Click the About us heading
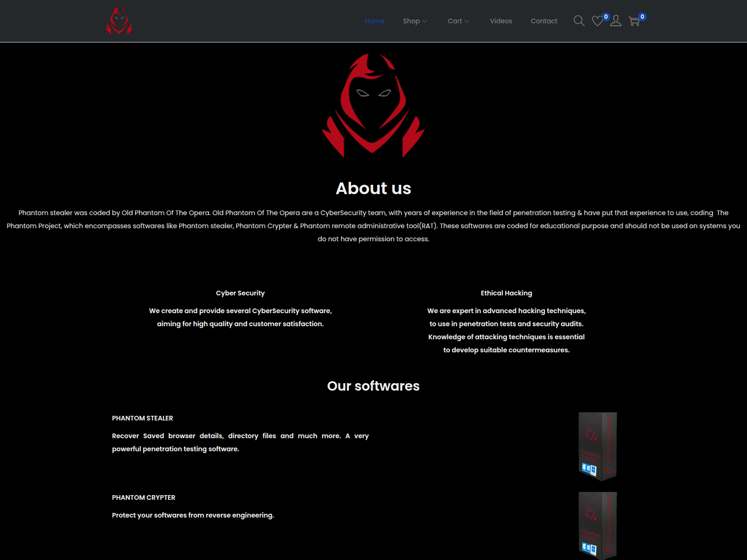 click(373, 189)
